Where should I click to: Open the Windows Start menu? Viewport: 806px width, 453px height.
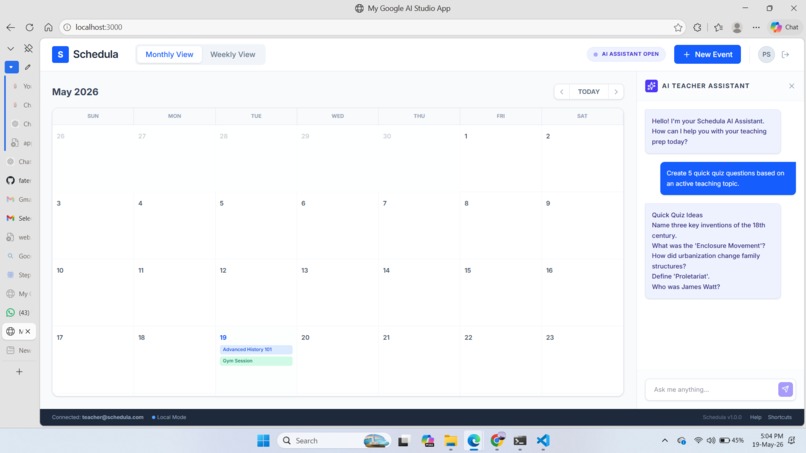263,441
